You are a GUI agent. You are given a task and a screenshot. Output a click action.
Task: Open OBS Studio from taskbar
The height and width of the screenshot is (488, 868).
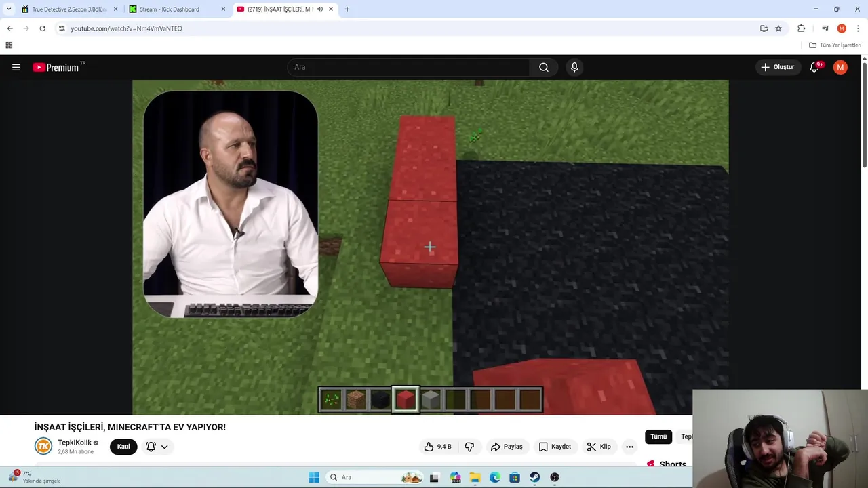(x=555, y=477)
